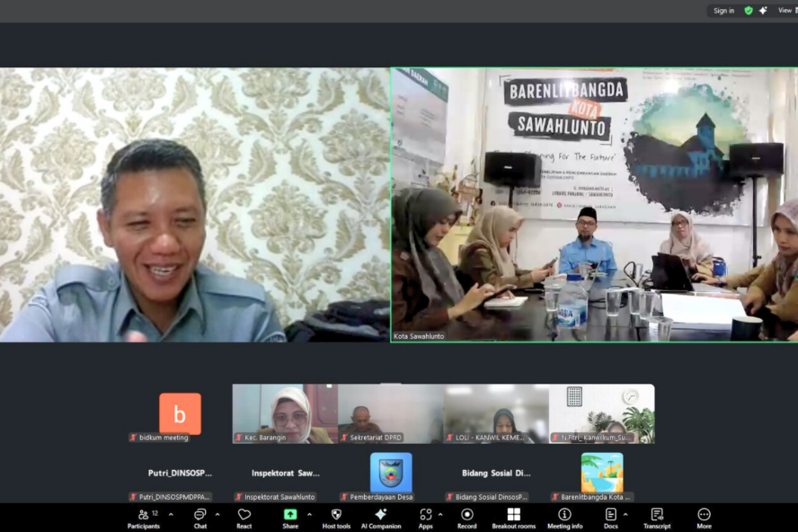Open Breakout rooms
Image resolution: width=798 pixels, height=532 pixels.
[x=513, y=518]
